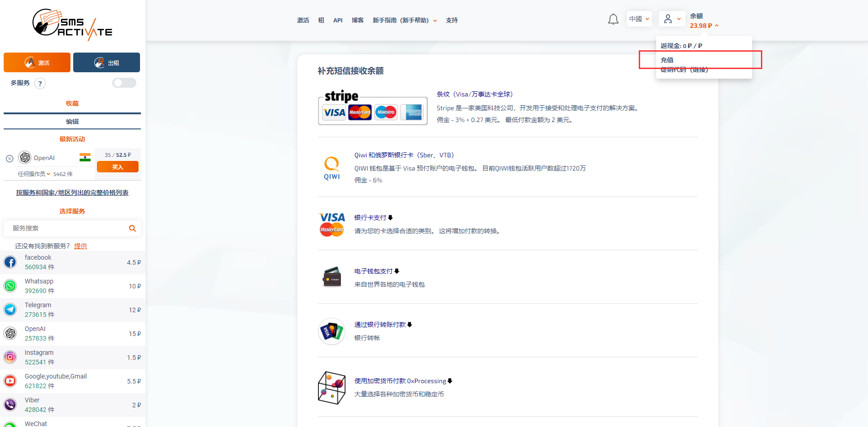Click the search magnifier icon
This screenshot has width=868, height=427.
tap(132, 228)
